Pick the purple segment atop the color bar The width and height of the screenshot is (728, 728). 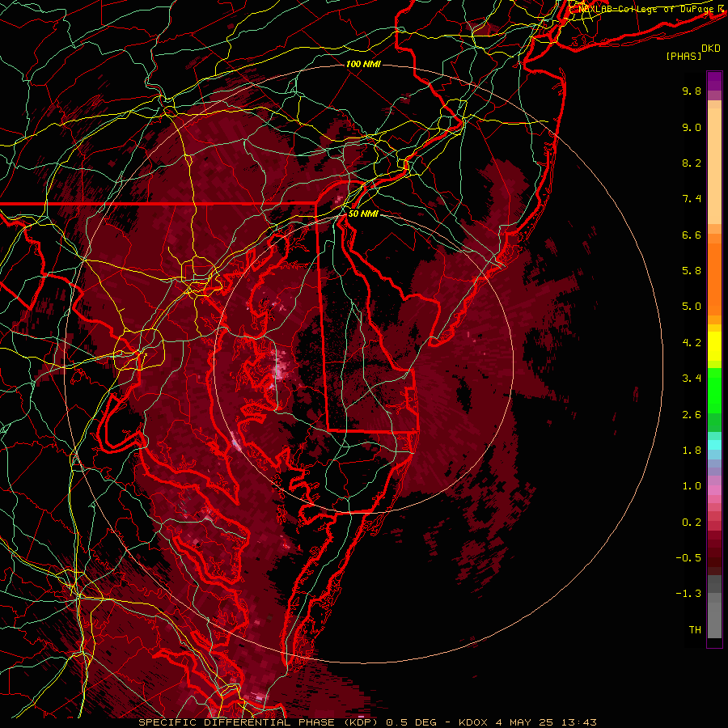(x=714, y=82)
